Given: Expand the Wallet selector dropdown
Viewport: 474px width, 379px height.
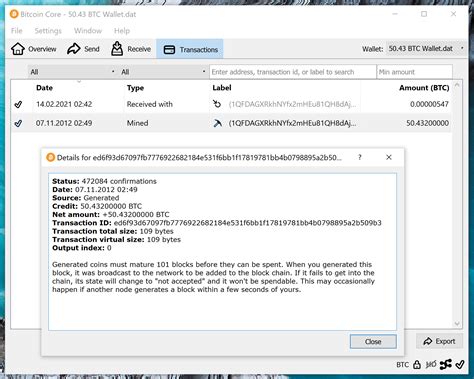Looking at the screenshot, I should (x=426, y=49).
